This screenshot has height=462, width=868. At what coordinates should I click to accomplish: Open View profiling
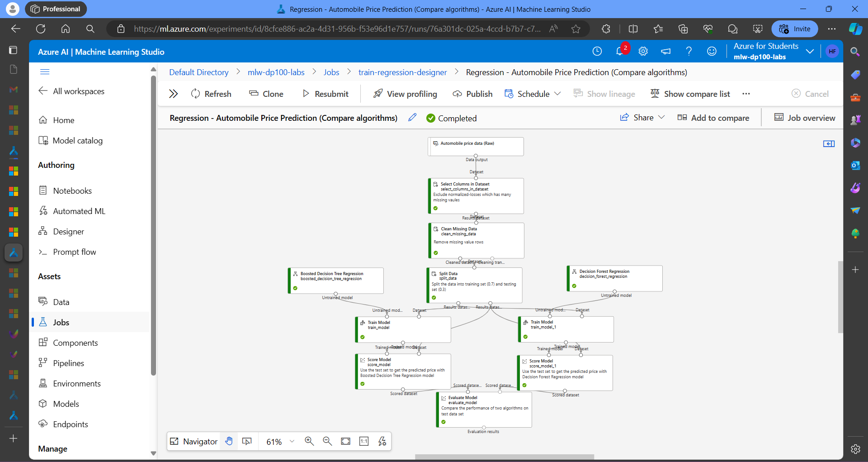click(405, 94)
